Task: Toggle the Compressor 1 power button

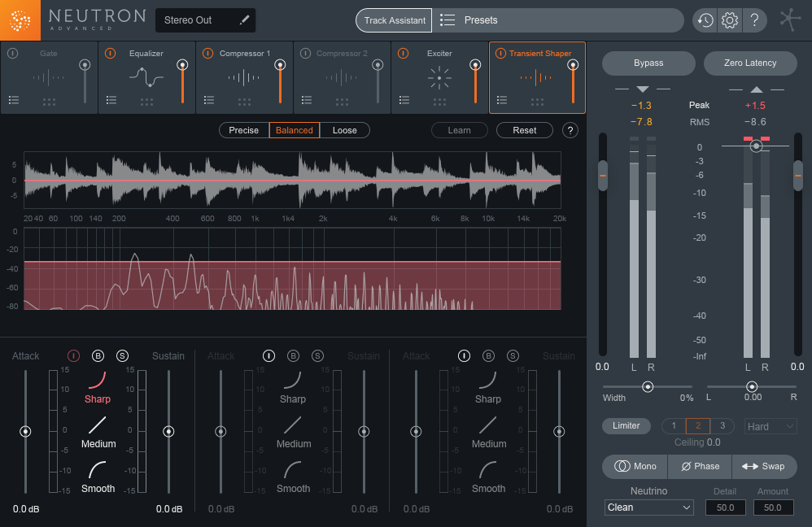Action: [x=207, y=54]
